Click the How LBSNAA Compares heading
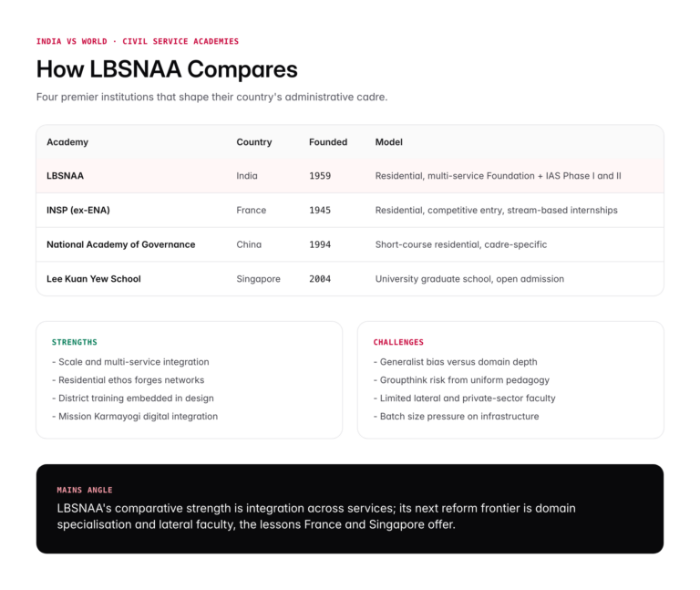The width and height of the screenshot is (700, 590). tap(167, 69)
